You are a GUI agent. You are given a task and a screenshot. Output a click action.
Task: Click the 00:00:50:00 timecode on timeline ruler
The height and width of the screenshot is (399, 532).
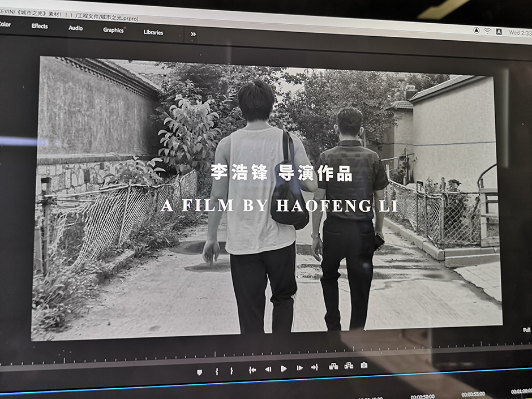[x=422, y=396]
